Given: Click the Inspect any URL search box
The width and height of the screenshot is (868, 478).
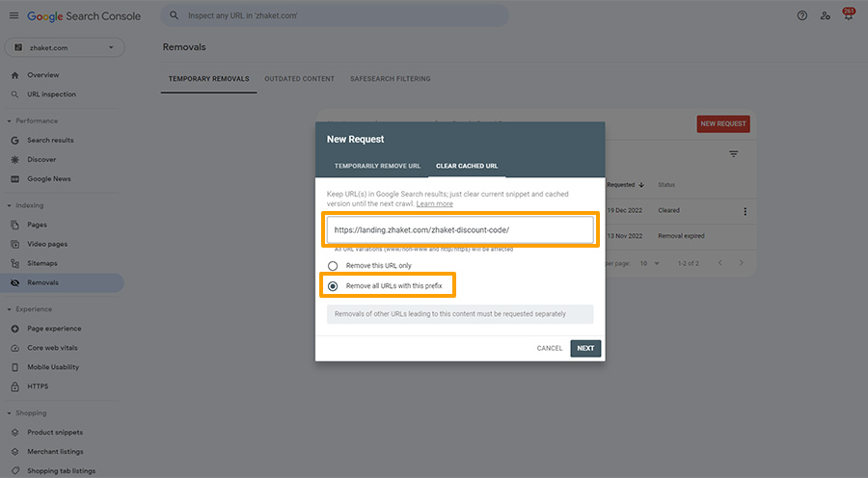Looking at the screenshot, I should 335,15.
